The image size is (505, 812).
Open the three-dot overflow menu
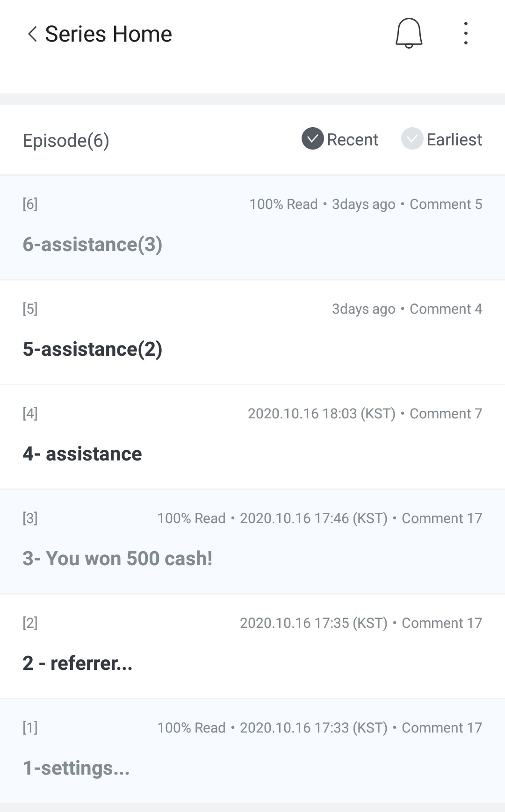[x=465, y=33]
